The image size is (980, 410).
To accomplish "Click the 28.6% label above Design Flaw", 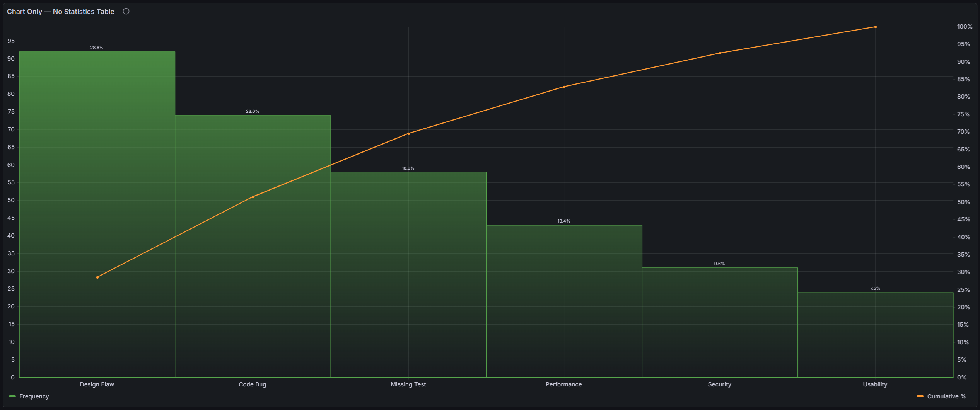I will pos(97,48).
